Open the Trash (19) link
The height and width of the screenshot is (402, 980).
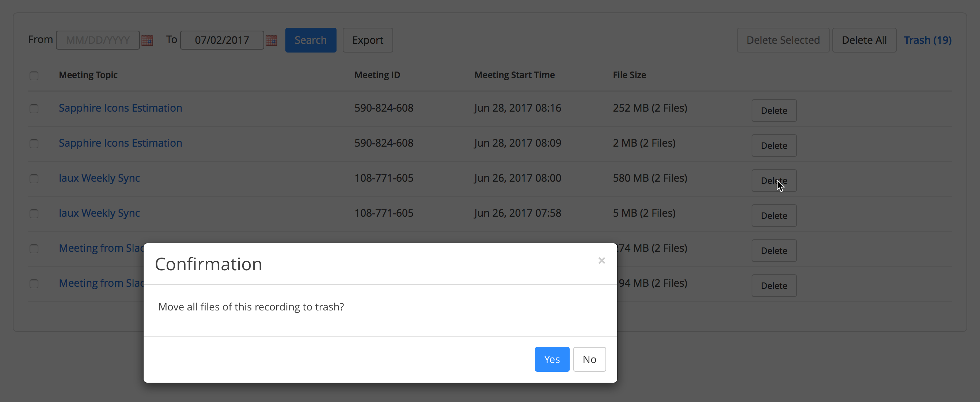point(927,40)
